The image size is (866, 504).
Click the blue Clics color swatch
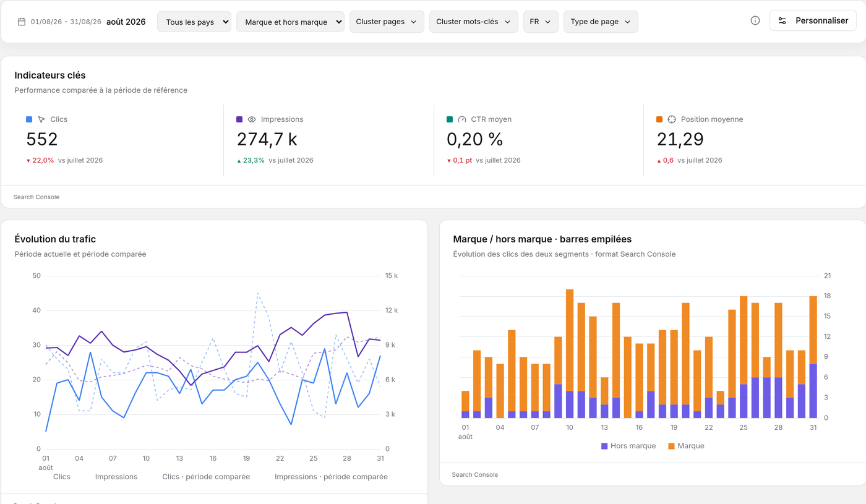coord(29,119)
